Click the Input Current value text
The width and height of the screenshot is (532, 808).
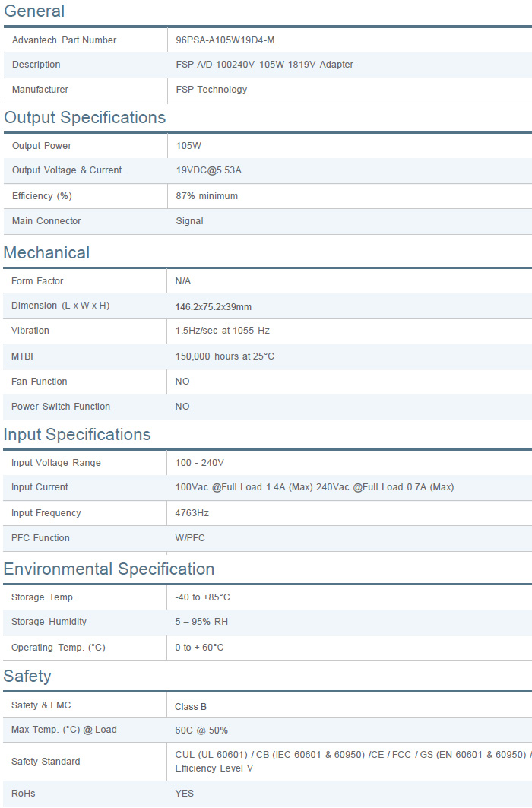[x=314, y=487]
